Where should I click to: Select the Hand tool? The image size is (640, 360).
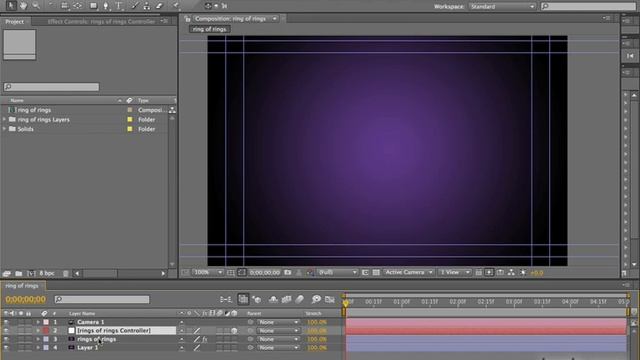tap(24, 5)
